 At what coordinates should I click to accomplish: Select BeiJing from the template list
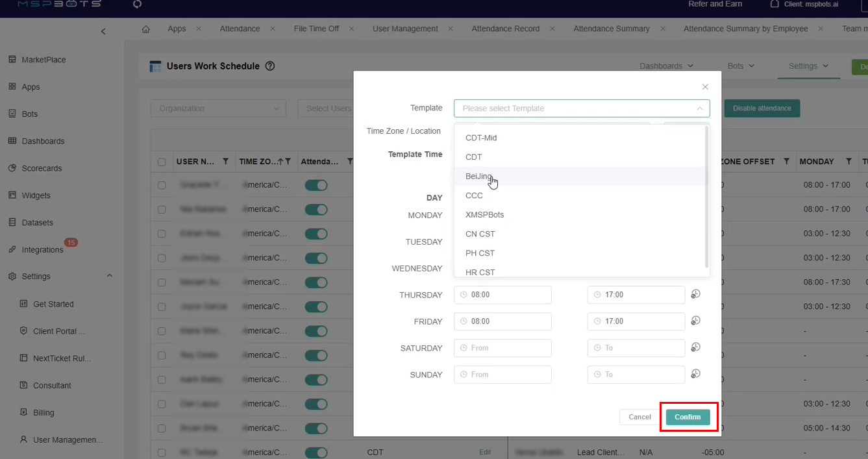[x=479, y=177]
